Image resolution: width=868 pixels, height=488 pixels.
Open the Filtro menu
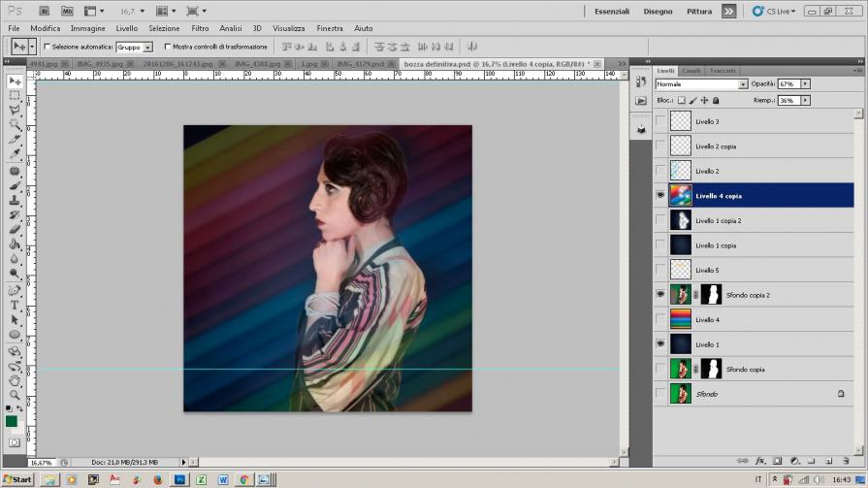pyautogui.click(x=200, y=28)
